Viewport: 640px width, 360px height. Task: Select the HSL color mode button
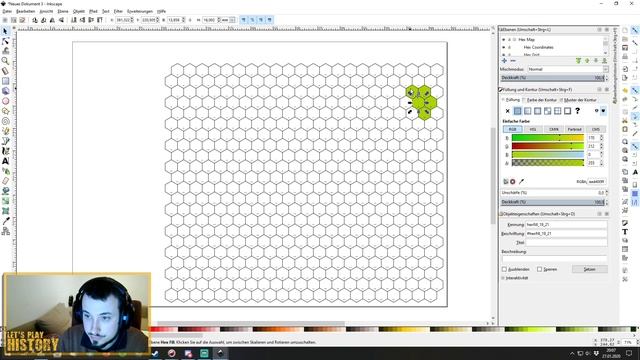point(533,129)
